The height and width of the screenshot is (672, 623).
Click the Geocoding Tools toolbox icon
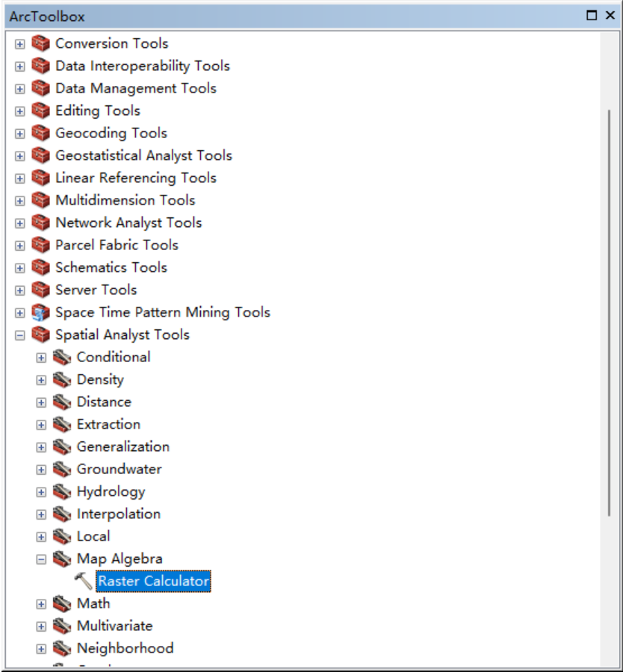[x=41, y=133]
